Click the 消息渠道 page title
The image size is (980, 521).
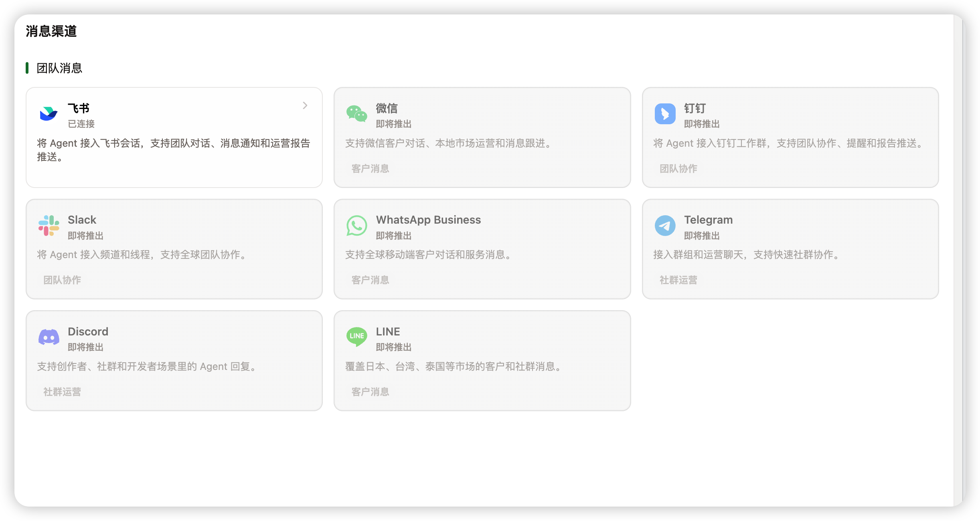pyautogui.click(x=51, y=31)
